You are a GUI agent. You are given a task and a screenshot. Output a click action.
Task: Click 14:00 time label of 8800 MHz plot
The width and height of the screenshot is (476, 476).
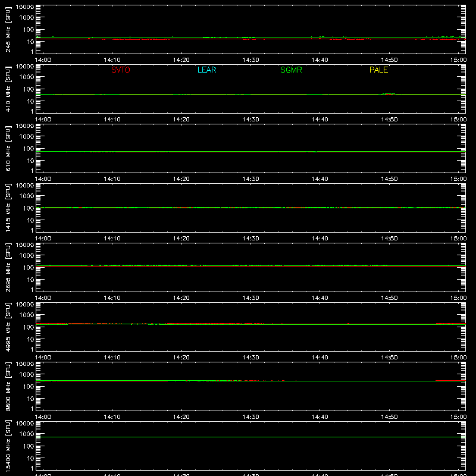tap(43, 417)
